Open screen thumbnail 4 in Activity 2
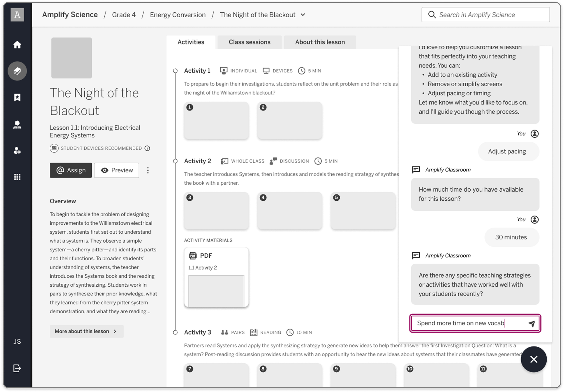Viewport: 564px width, 392px height. [x=290, y=211]
